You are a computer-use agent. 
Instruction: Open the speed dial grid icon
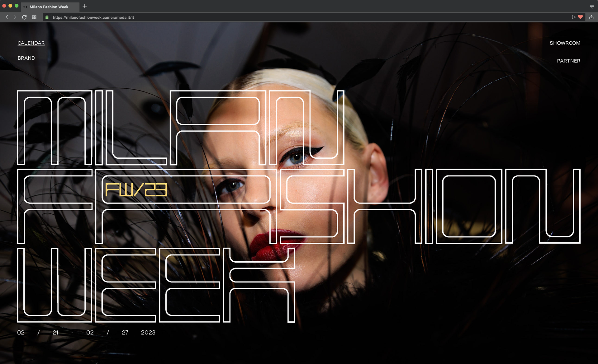(x=34, y=17)
